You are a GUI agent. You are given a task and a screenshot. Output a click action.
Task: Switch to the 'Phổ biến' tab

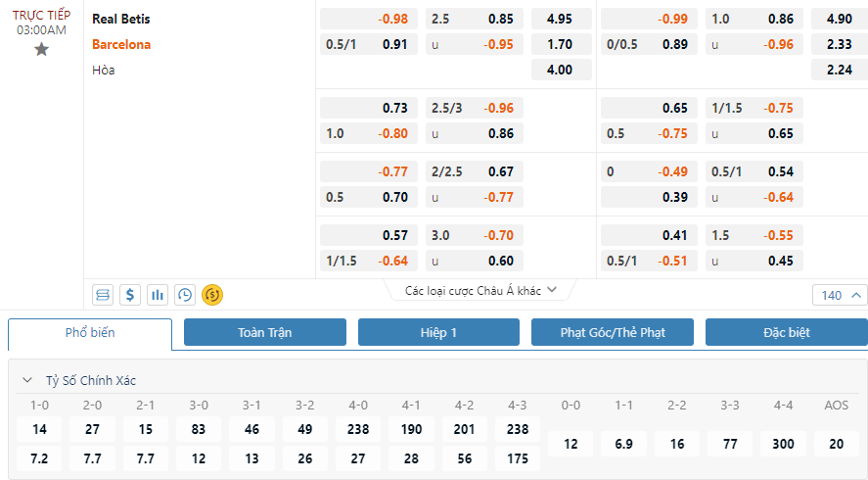click(x=90, y=333)
